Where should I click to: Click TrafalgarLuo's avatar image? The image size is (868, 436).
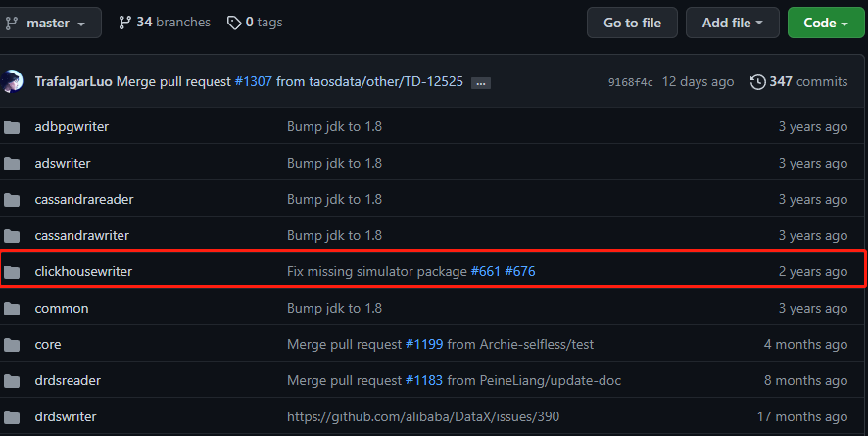[12, 82]
